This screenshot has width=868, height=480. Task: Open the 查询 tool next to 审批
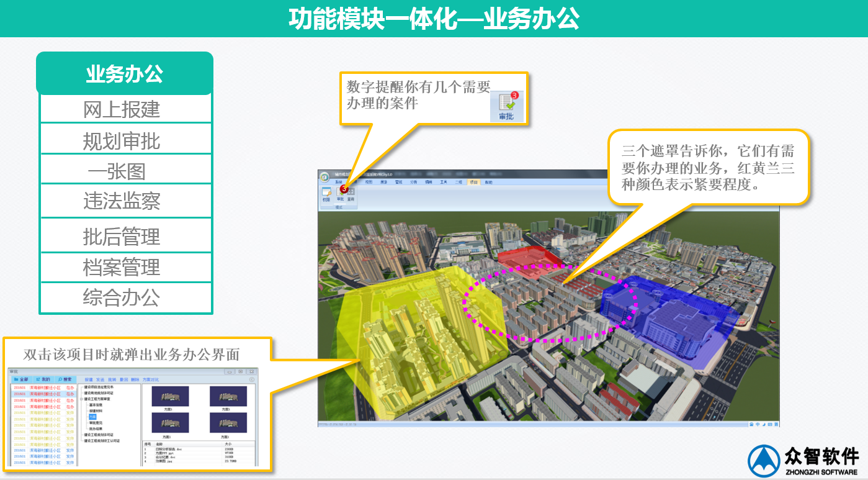351,192
